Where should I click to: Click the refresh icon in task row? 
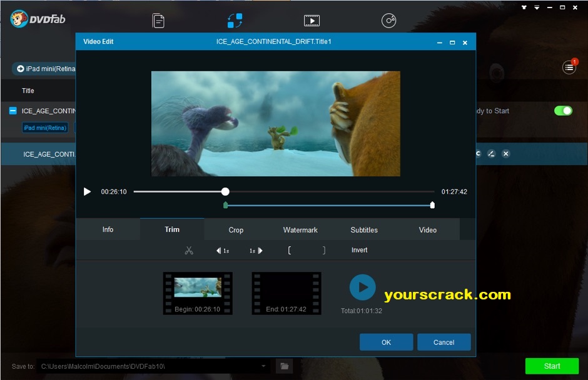478,154
